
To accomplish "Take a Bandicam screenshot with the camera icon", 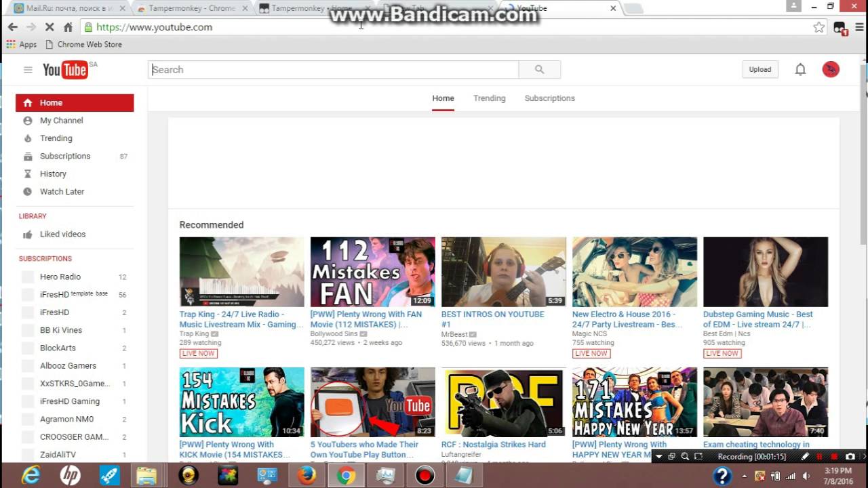I will point(850,457).
